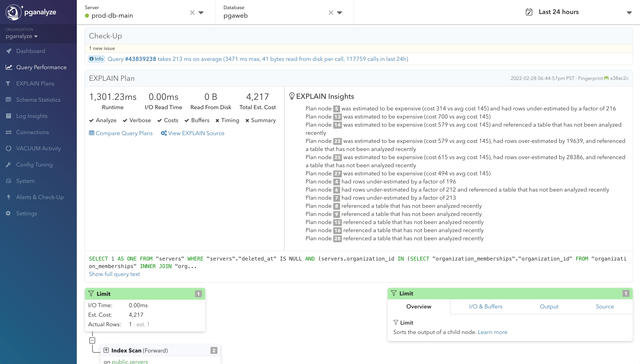Switch to the I/O & Buffers tab
Screen dimensions: 640x364
pos(485,307)
